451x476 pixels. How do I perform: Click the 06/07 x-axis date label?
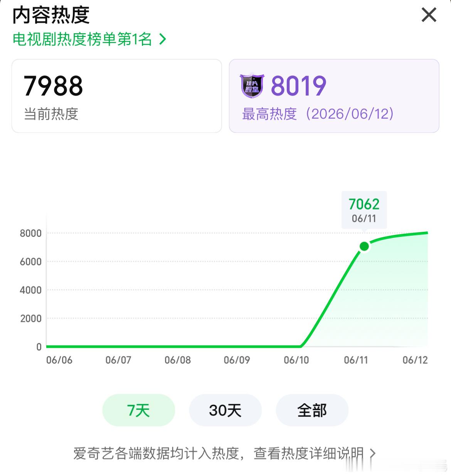point(118,360)
